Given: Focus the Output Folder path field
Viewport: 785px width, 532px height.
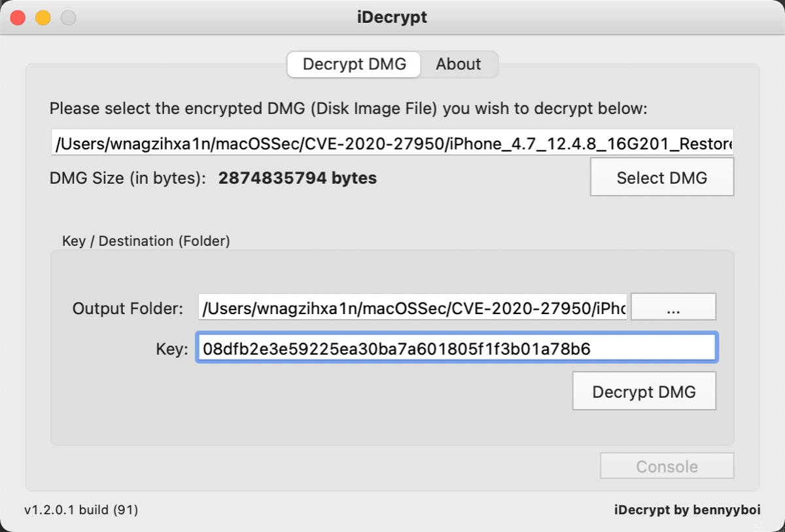Looking at the screenshot, I should click(413, 308).
